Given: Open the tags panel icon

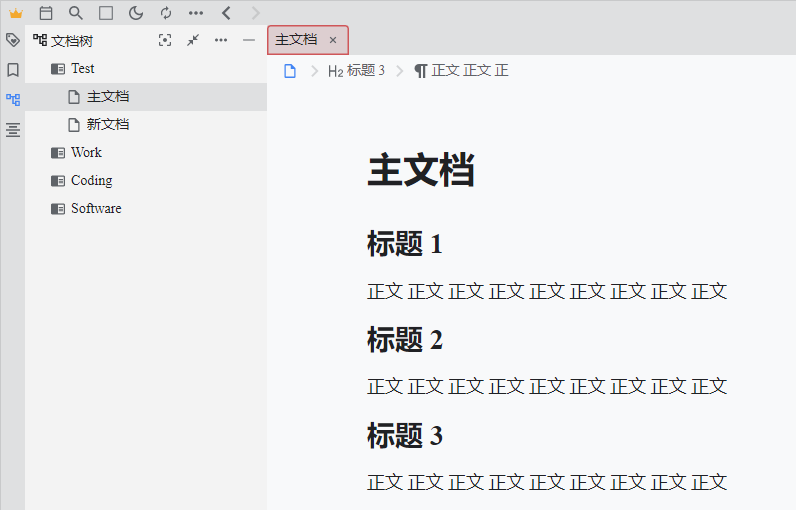Looking at the screenshot, I should (13, 40).
